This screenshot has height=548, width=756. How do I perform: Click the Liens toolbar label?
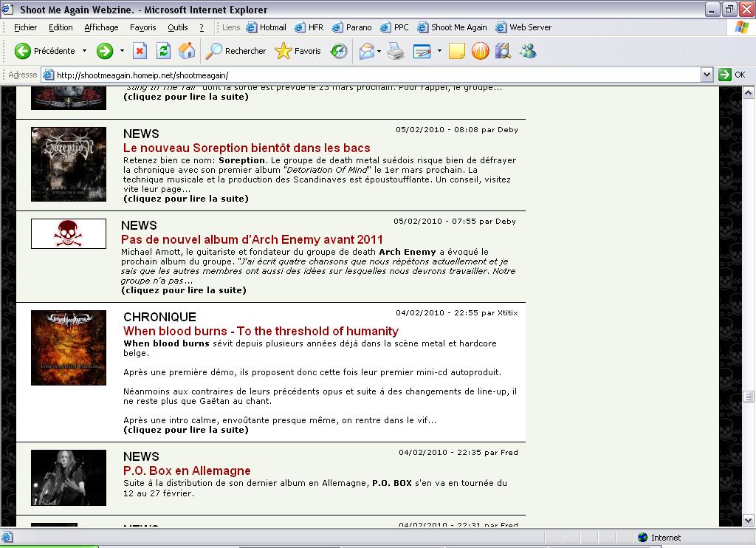(231, 27)
